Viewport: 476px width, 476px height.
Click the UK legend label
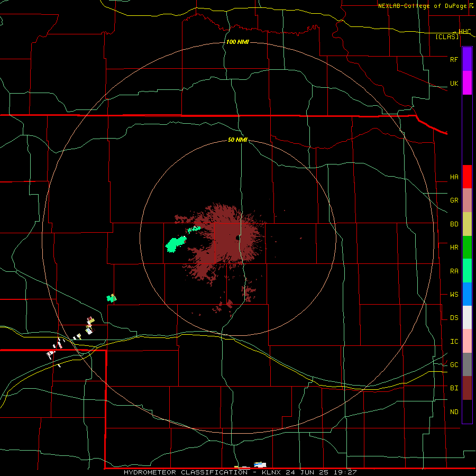(x=454, y=83)
